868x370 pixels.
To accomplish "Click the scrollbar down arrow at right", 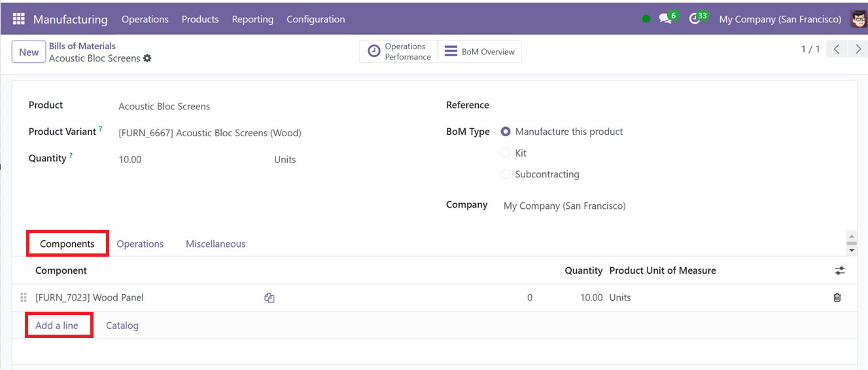I will (x=852, y=251).
